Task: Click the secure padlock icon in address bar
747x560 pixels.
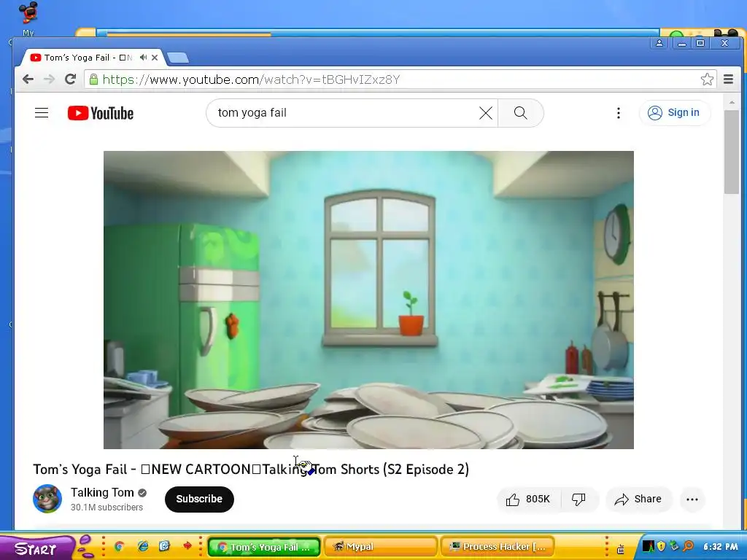Action: [94, 79]
